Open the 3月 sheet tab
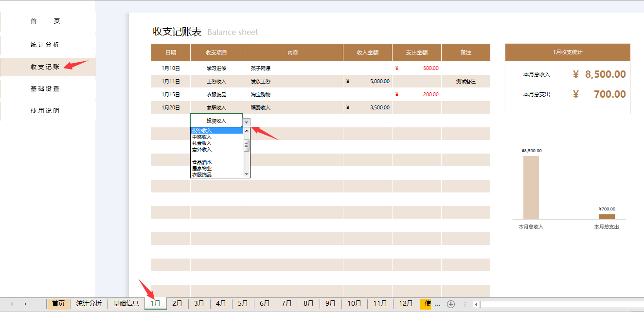The height and width of the screenshot is (312, 644). pos(199,303)
